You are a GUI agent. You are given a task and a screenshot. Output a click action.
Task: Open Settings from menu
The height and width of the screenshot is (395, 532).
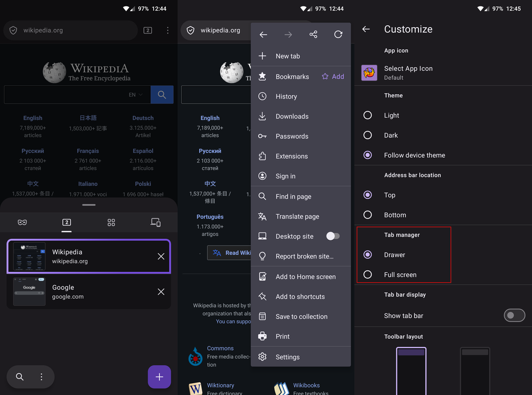click(300, 357)
